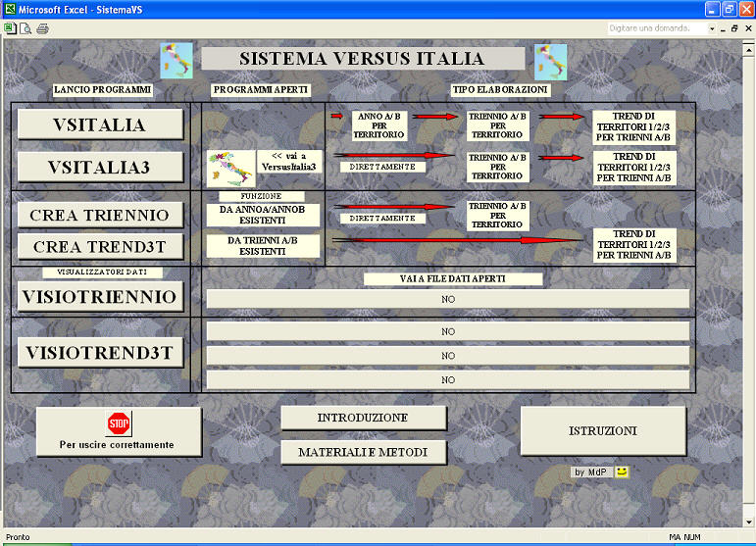Click first-row 'TRIENNIO A/B PER TERRITORIO' label
This screenshot has height=546, width=756.
point(497,125)
